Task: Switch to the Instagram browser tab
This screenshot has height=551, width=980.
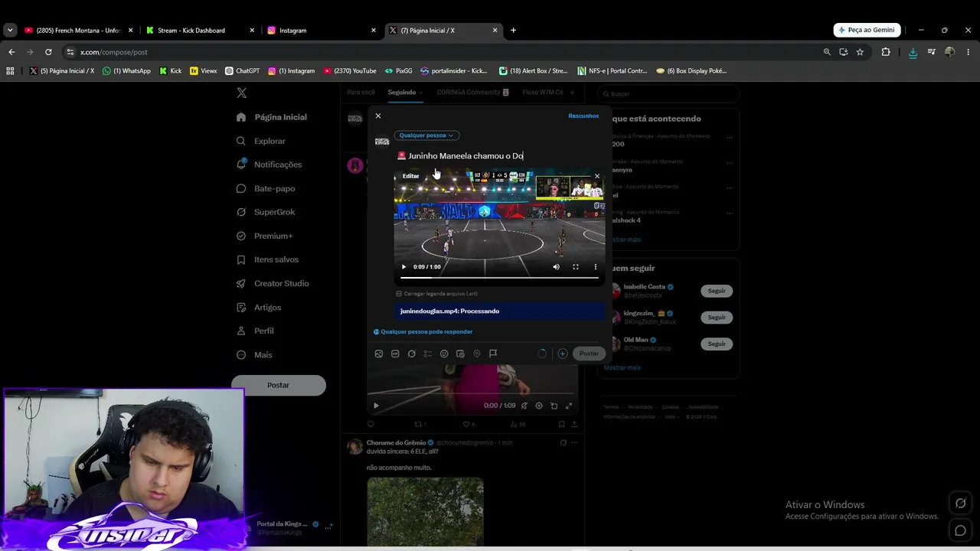Action: [x=322, y=31]
